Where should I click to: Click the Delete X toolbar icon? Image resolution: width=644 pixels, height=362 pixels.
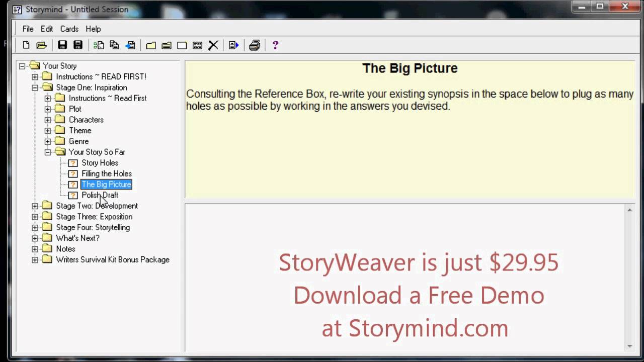coord(213,45)
